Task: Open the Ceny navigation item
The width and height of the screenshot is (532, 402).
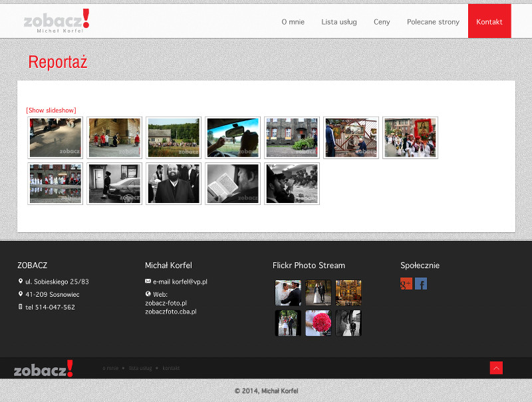Action: point(382,22)
